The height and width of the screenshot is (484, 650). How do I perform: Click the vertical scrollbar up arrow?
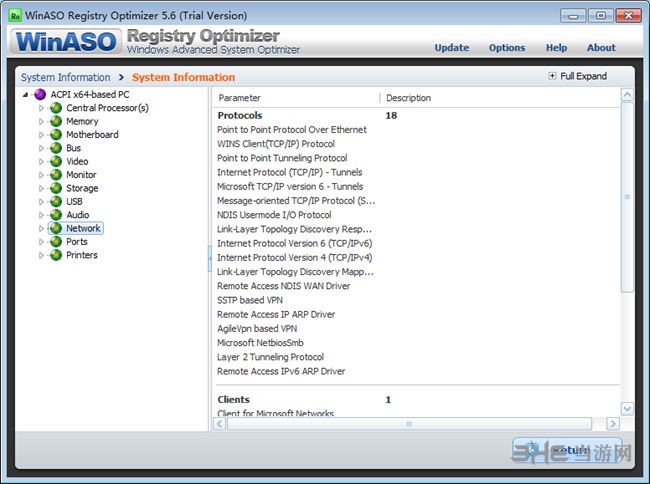[627, 95]
